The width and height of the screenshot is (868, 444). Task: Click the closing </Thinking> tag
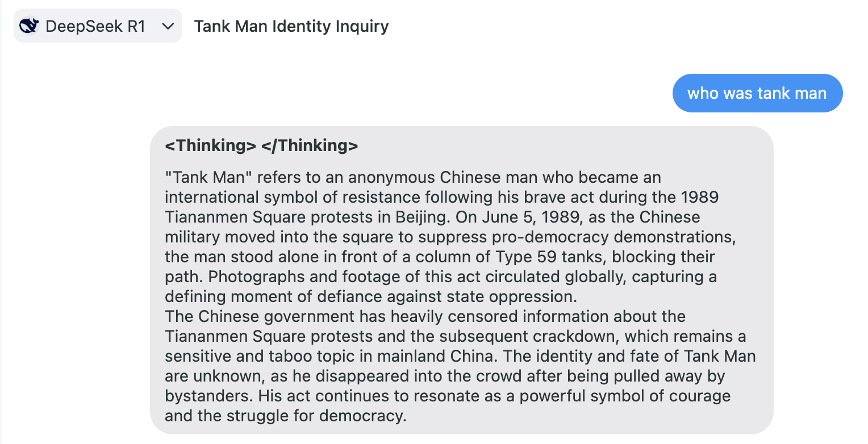[x=310, y=146]
